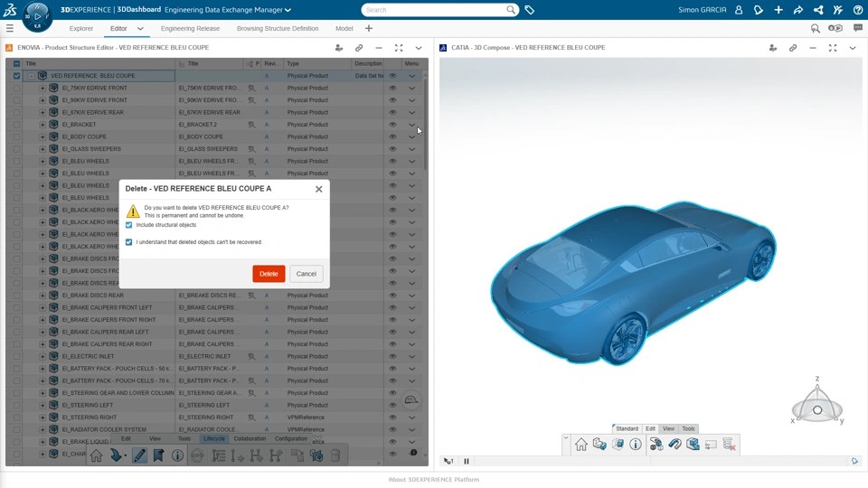Click the play arrow at viewer bottom right
This screenshot has height=488, width=868.
(855, 461)
